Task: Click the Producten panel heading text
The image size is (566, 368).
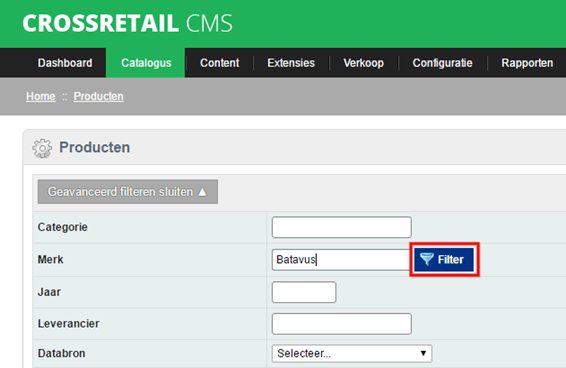Action: [95, 147]
